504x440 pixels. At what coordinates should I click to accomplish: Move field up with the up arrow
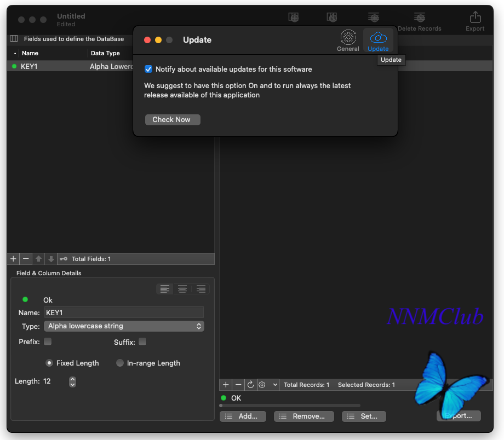[38, 259]
